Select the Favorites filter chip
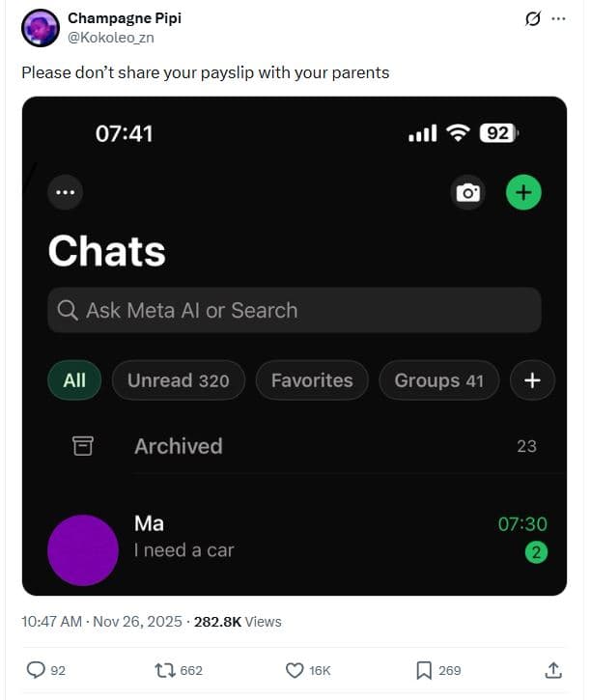The width and height of the screenshot is (591, 700). coord(312,380)
